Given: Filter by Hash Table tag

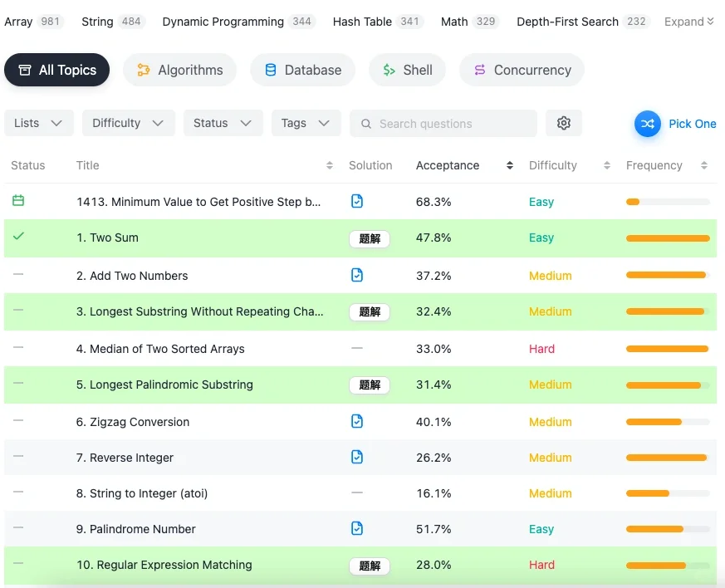Looking at the screenshot, I should (378, 22).
